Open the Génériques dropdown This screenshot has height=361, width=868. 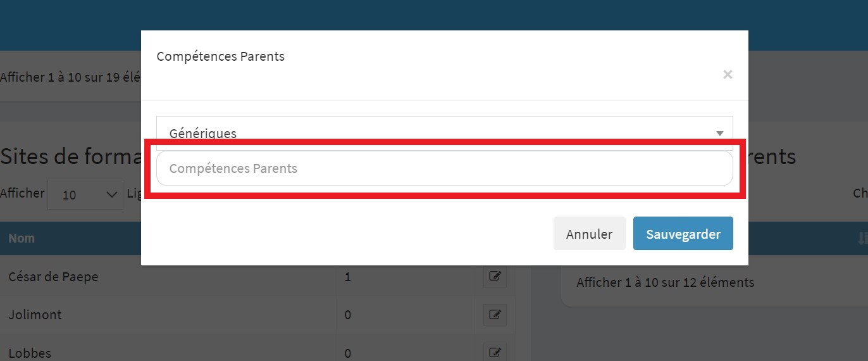click(x=444, y=132)
